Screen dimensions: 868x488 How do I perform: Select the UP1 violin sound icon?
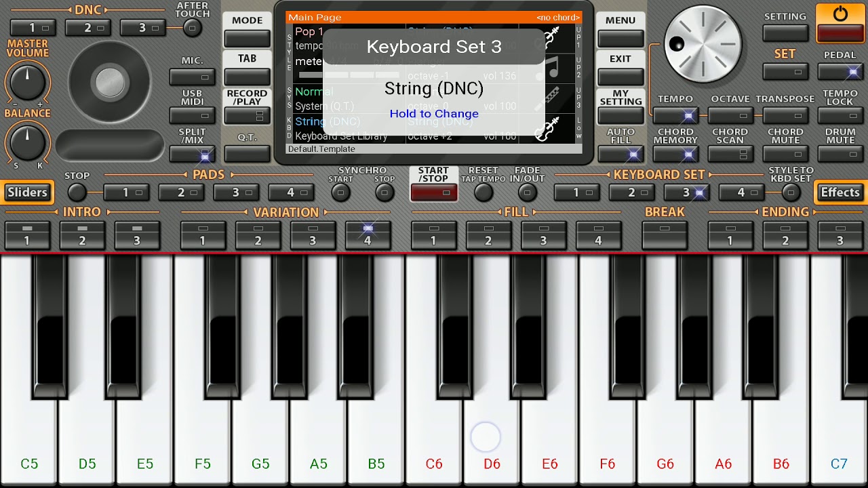548,39
